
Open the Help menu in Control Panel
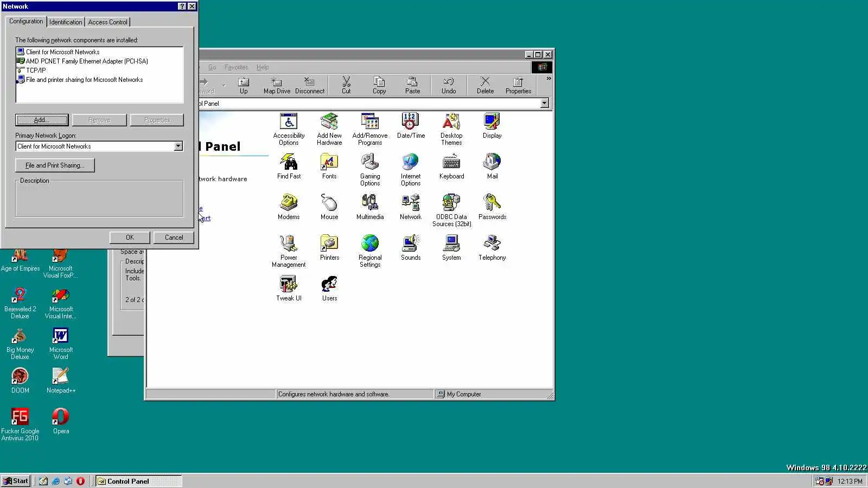click(x=263, y=67)
